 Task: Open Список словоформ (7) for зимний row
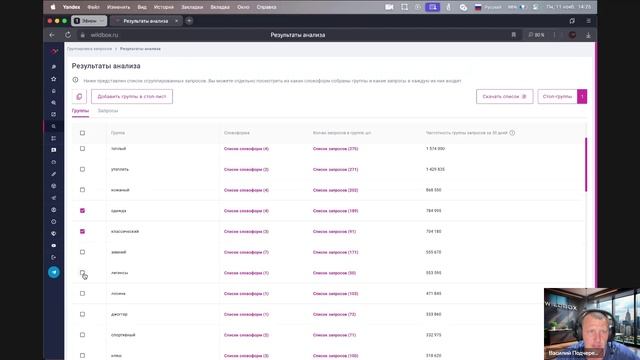click(246, 252)
